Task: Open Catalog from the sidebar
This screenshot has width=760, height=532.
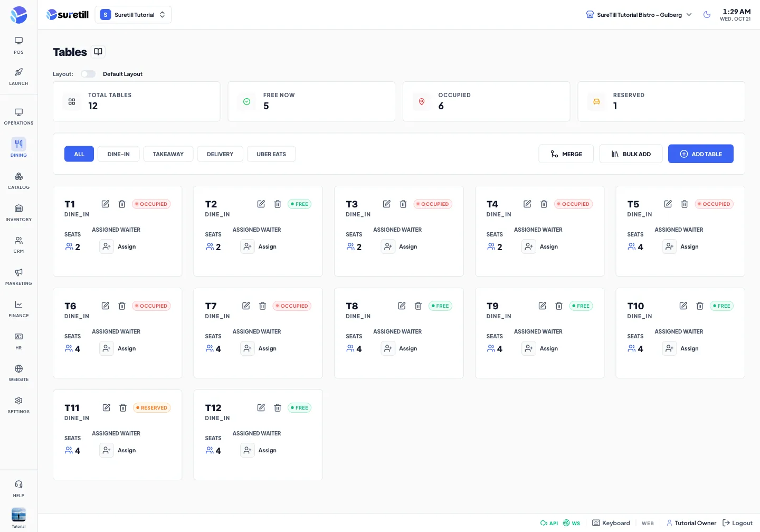Action: (x=18, y=180)
